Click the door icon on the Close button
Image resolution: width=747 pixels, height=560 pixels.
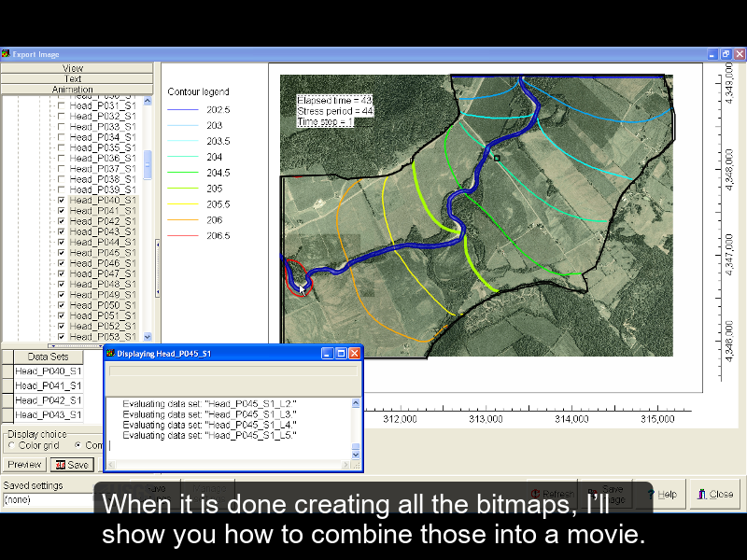701,494
